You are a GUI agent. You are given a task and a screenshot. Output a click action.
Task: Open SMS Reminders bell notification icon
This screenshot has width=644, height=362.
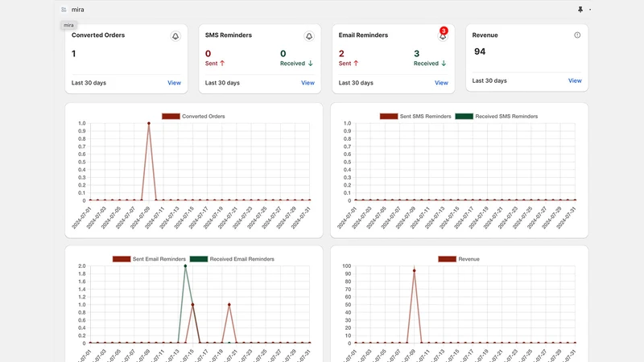coord(309,36)
